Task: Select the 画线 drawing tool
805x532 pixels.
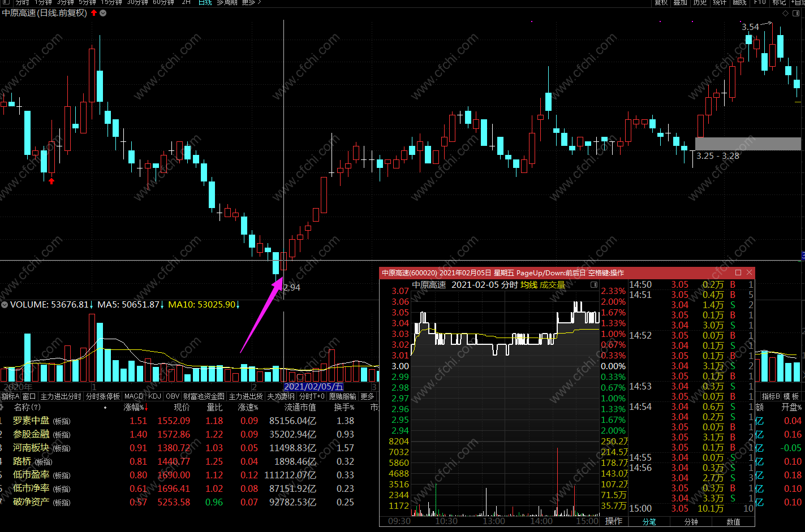Action: [x=739, y=2]
